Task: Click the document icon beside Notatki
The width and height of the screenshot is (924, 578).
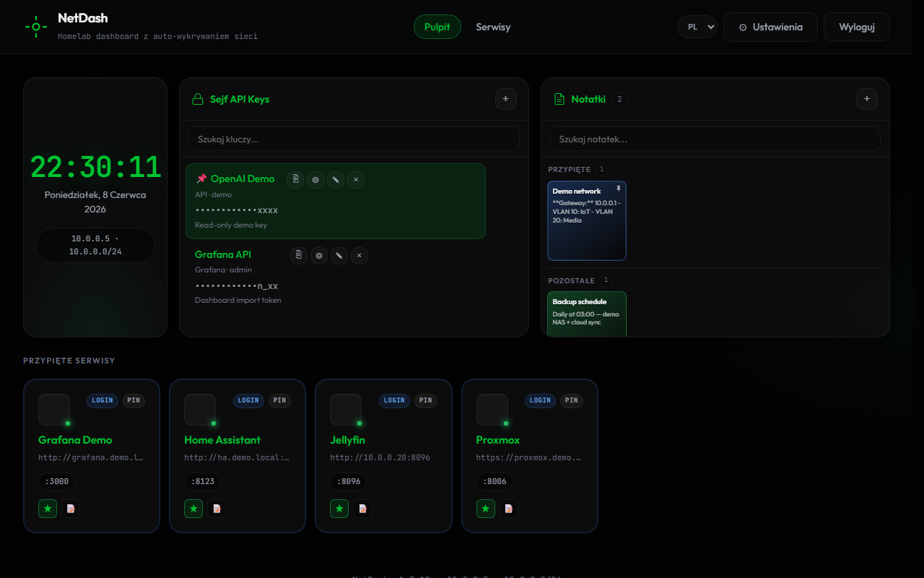Action: pyautogui.click(x=559, y=99)
